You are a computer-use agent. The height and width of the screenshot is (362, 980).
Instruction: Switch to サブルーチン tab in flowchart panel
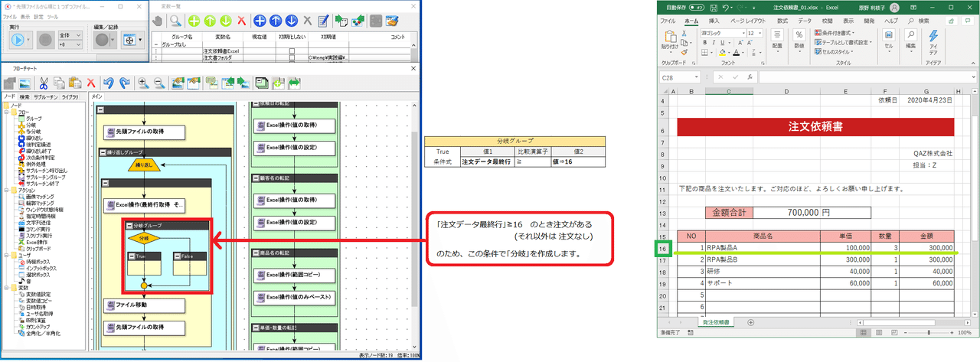(x=44, y=97)
